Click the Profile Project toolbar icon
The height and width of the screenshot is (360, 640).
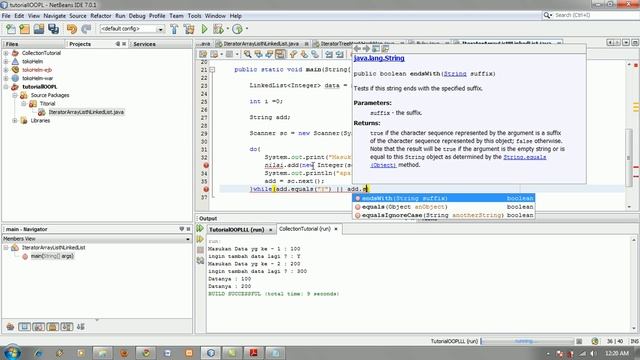[x=237, y=29]
